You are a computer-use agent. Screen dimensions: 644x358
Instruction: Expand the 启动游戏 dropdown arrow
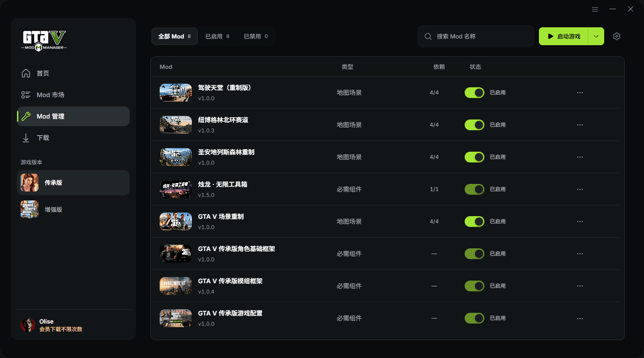[596, 36]
